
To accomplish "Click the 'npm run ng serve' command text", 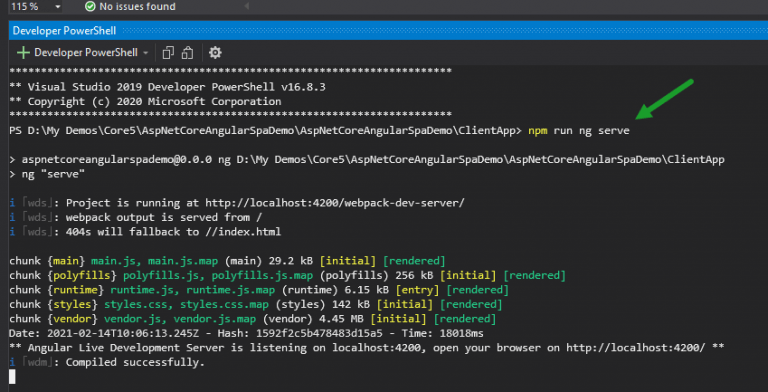I will click(578, 131).
